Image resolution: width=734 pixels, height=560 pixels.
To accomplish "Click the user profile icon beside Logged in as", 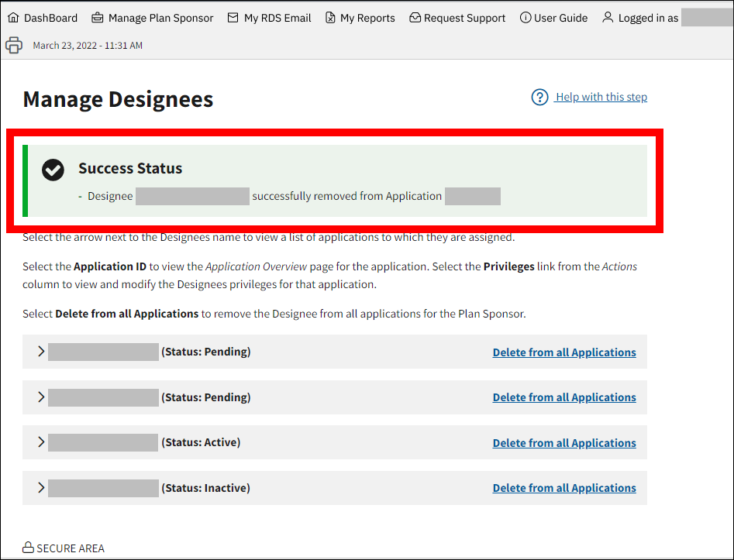I will pos(608,18).
